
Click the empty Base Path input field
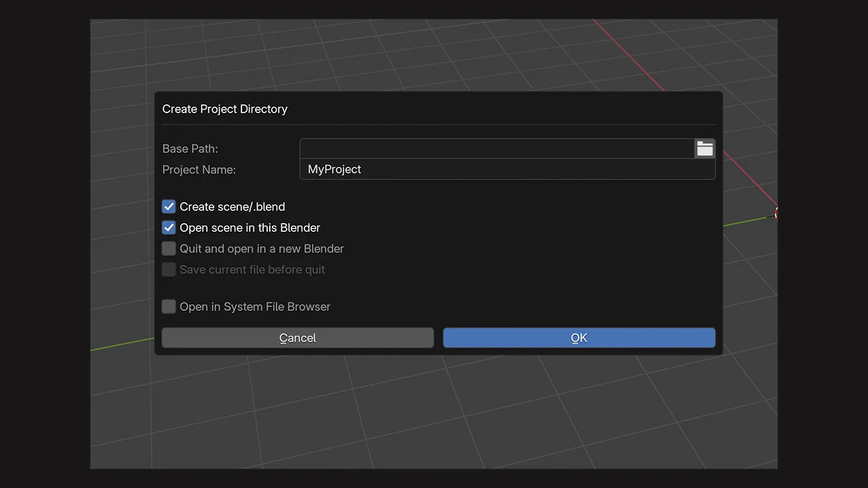[495, 148]
